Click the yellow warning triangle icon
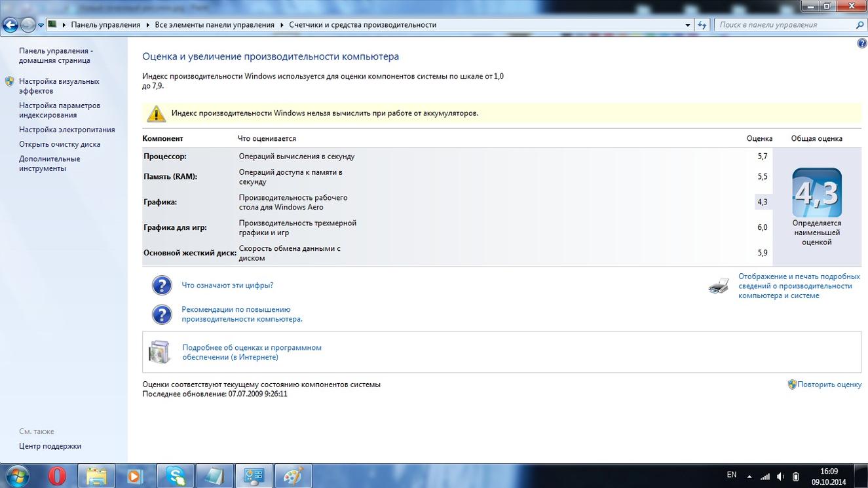The width and height of the screenshot is (868, 488). coord(157,113)
